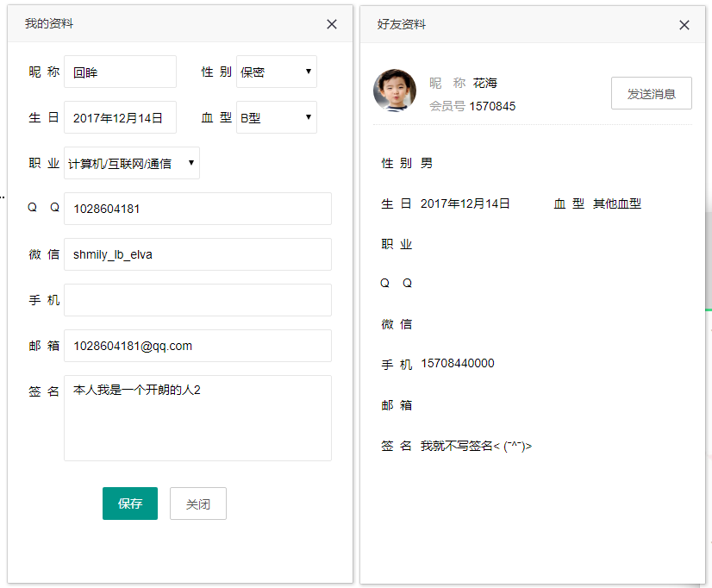Click the 昵称 nickname input showing 回眸
712x588 pixels.
(x=119, y=72)
